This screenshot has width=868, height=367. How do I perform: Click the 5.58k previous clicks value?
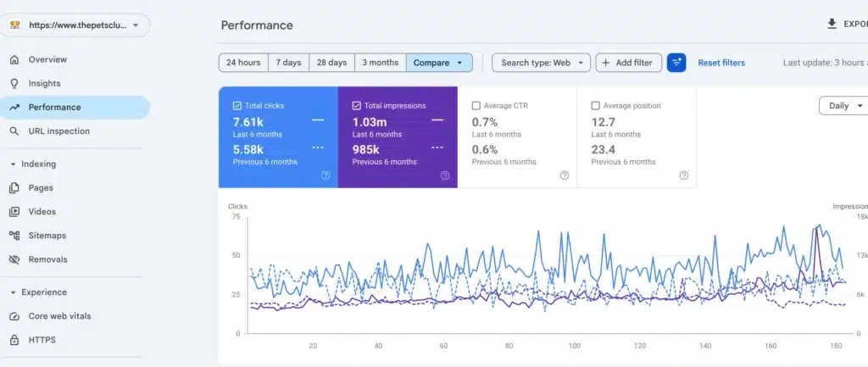pos(248,149)
